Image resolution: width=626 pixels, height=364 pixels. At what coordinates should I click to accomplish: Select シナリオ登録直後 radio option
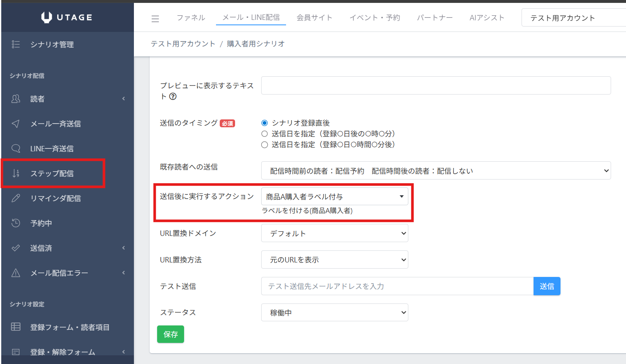pyautogui.click(x=264, y=123)
